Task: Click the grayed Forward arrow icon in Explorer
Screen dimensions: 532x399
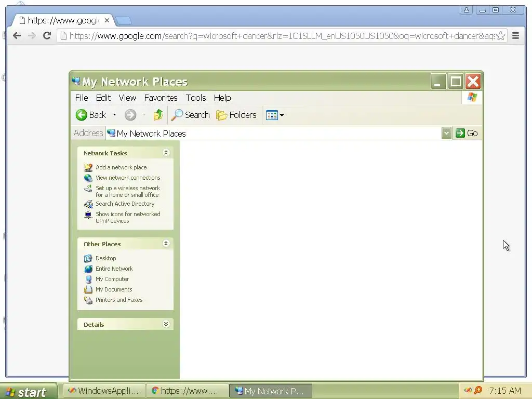Action: pyautogui.click(x=130, y=115)
